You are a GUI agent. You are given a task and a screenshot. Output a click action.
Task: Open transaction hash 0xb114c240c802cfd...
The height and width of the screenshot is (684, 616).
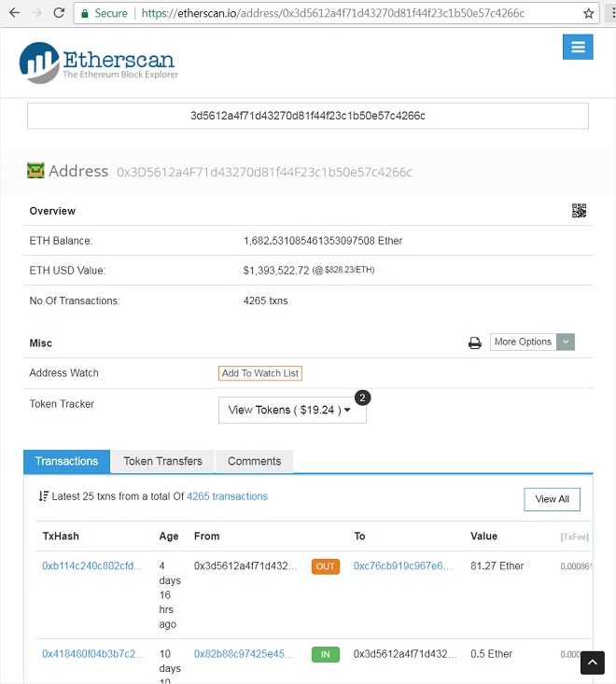click(92, 566)
